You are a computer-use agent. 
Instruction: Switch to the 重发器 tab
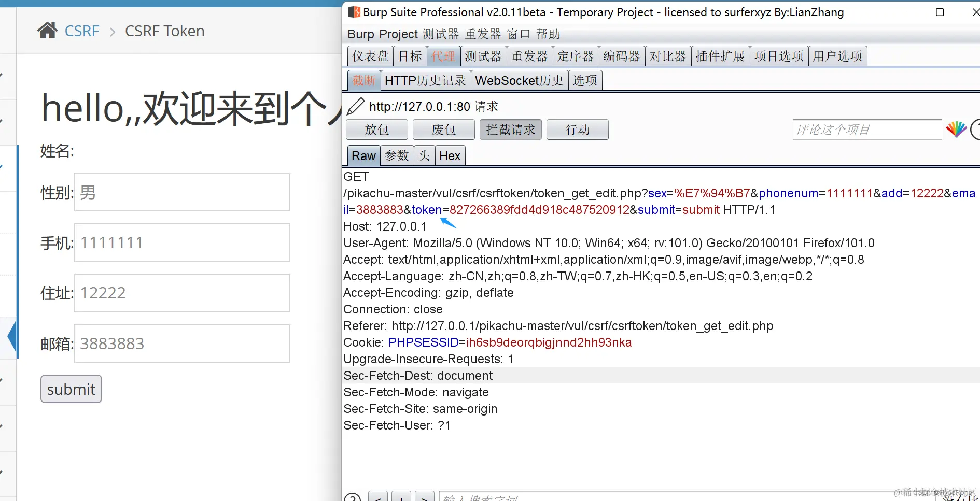point(529,56)
